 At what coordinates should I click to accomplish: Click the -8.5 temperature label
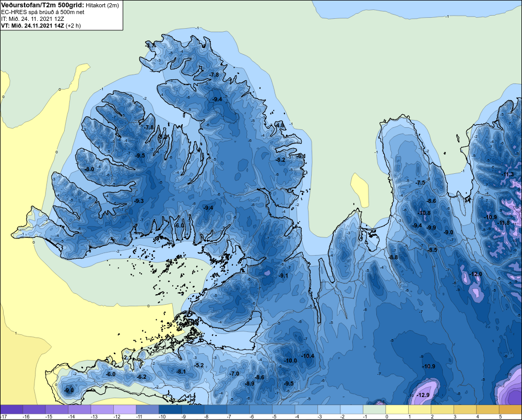[x=432, y=249]
